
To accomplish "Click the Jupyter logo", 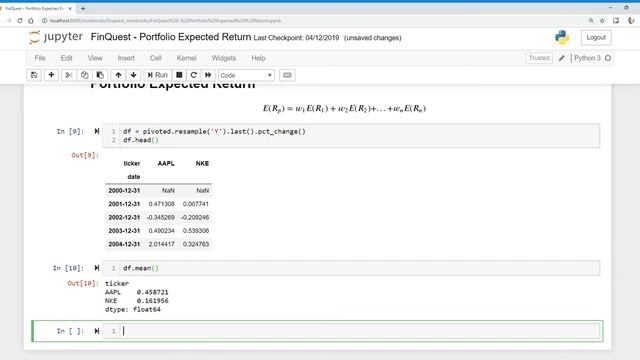I will pos(56,37).
